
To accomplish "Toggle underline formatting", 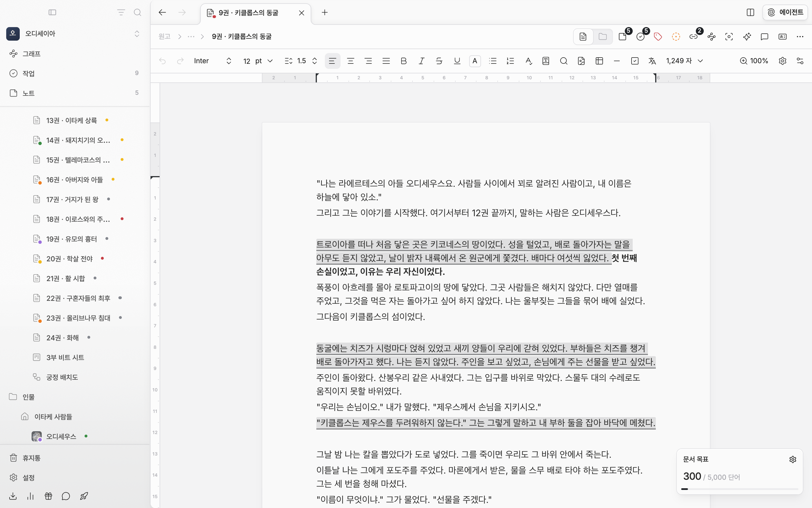I will coord(457,61).
